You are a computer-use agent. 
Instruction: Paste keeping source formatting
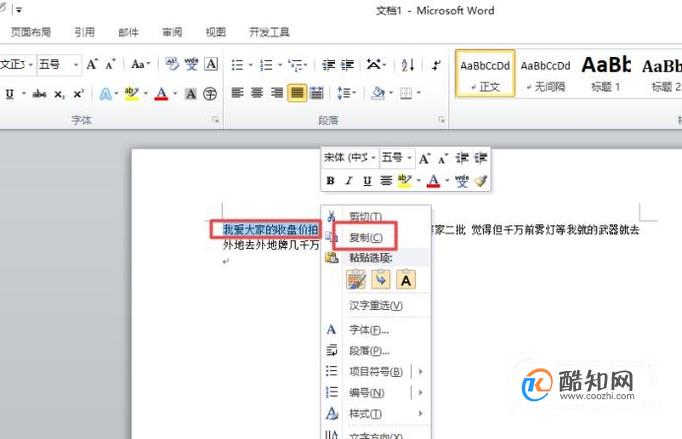tap(356, 279)
